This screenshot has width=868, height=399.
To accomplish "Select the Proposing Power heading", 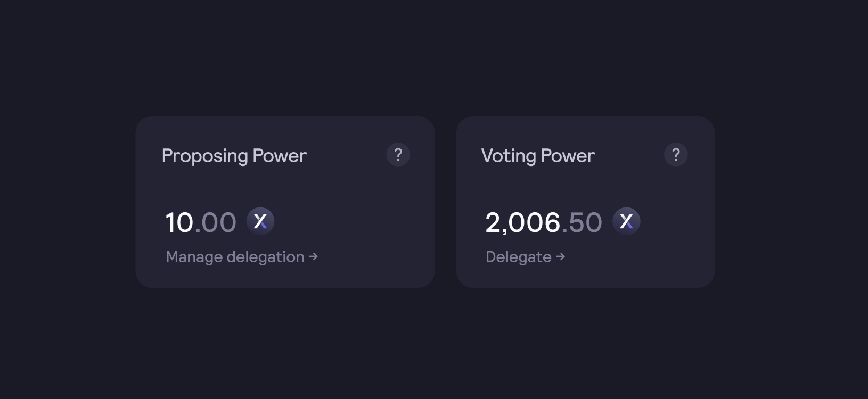I will click(x=234, y=156).
